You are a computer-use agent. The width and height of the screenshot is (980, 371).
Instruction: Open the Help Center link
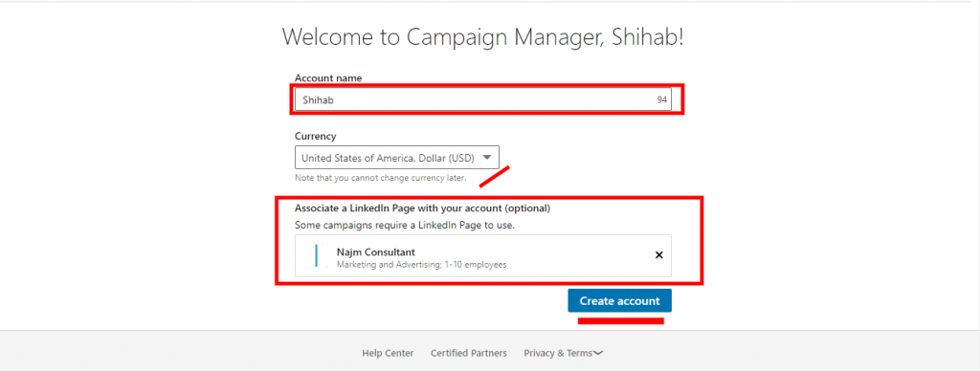(x=388, y=353)
